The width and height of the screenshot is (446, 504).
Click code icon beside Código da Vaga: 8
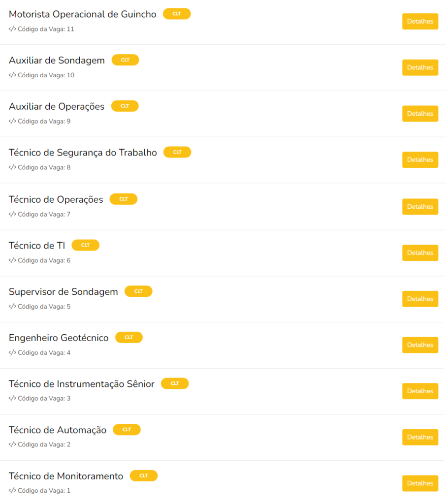(12, 167)
